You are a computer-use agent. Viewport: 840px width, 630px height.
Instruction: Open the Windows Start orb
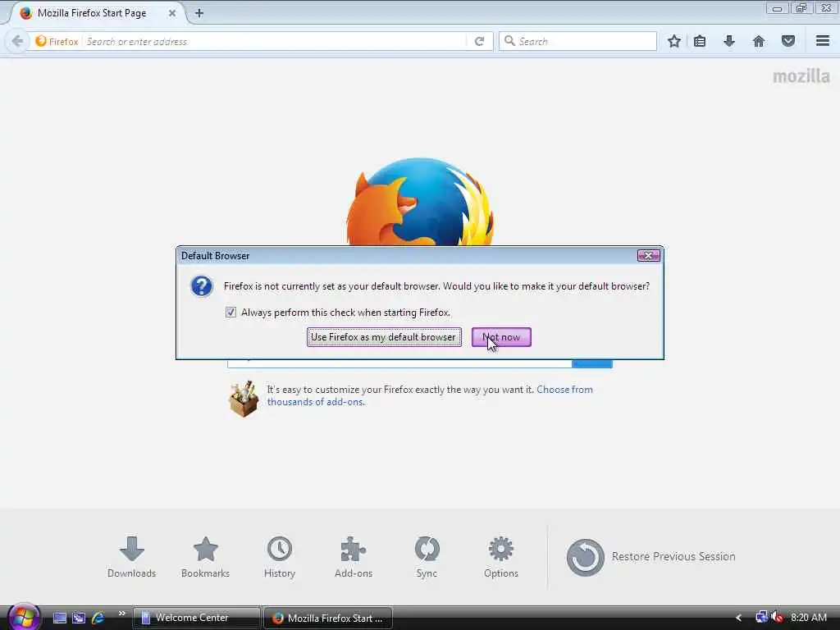click(23, 617)
